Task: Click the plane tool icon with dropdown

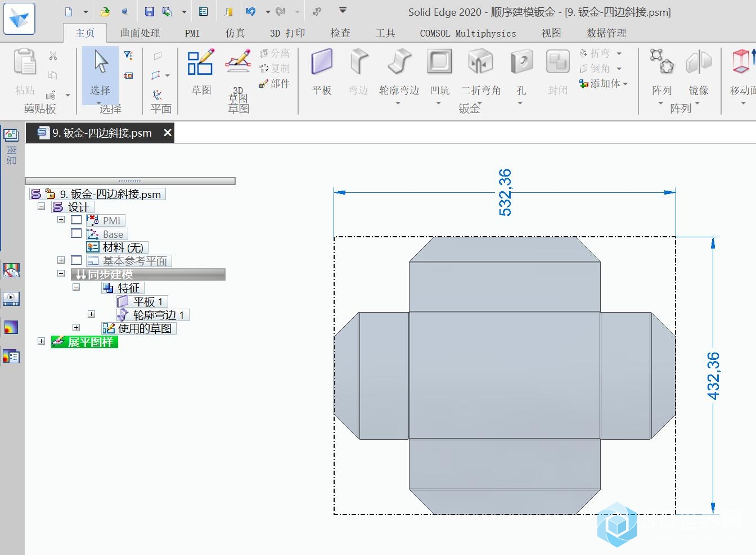Action: click(x=156, y=75)
